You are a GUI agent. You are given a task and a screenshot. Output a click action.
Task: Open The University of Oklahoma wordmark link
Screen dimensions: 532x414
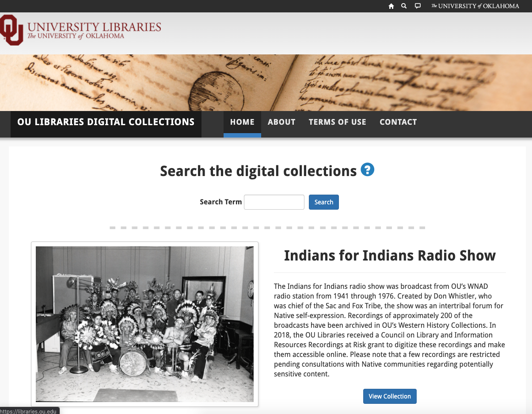coord(475,6)
